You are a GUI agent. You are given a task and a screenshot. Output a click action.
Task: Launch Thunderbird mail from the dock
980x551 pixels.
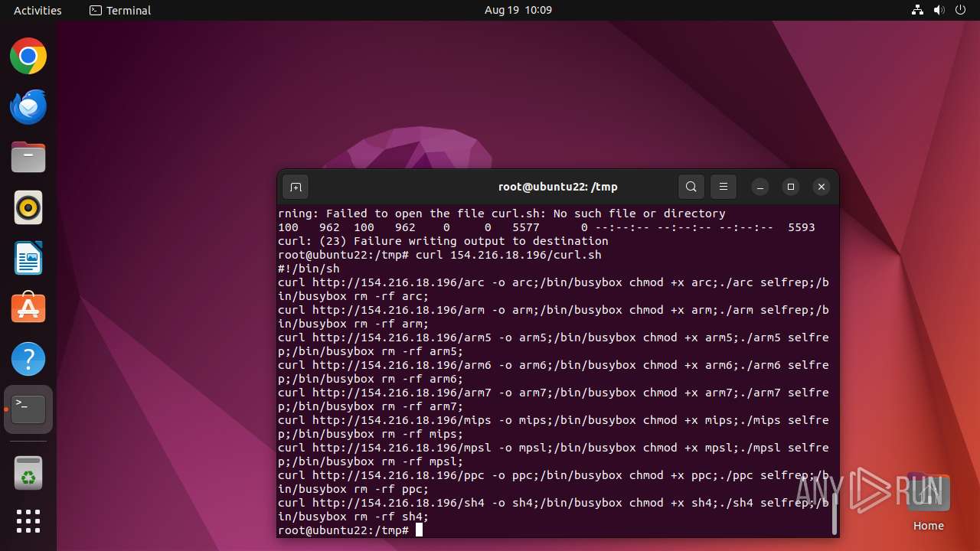28,107
